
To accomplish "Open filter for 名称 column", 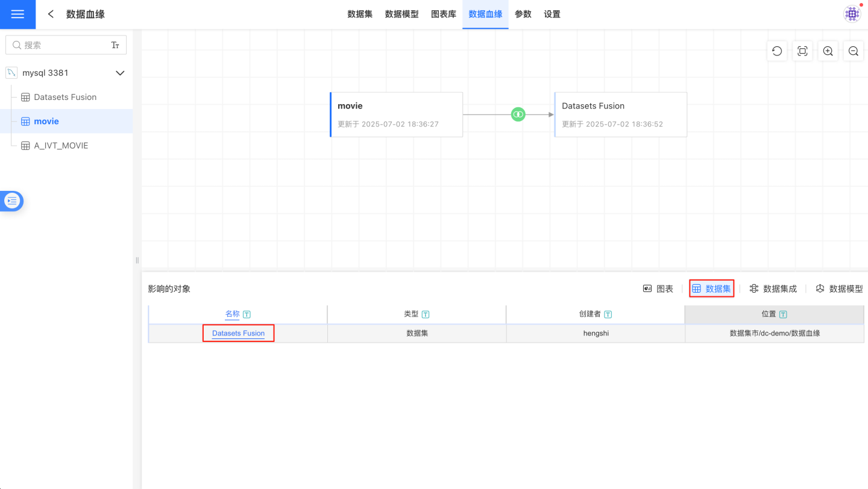I will pyautogui.click(x=247, y=314).
